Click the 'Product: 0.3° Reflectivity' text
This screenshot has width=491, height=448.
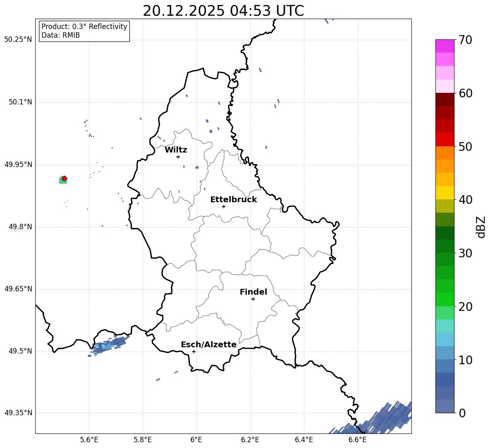84,26
